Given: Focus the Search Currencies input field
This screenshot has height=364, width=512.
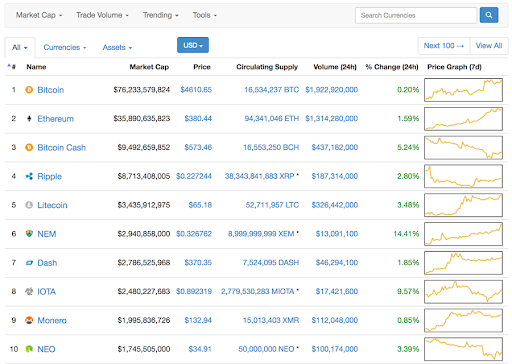Looking at the screenshot, I should (x=416, y=15).
